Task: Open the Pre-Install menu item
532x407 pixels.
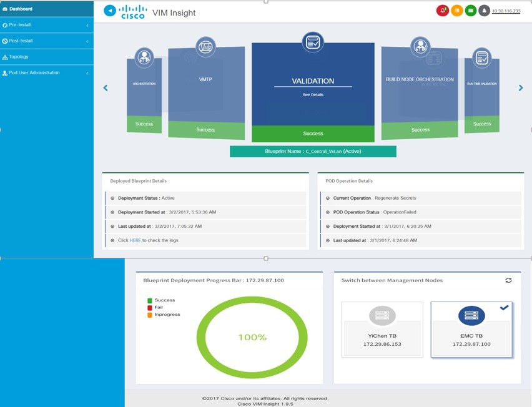Action: click(x=47, y=25)
